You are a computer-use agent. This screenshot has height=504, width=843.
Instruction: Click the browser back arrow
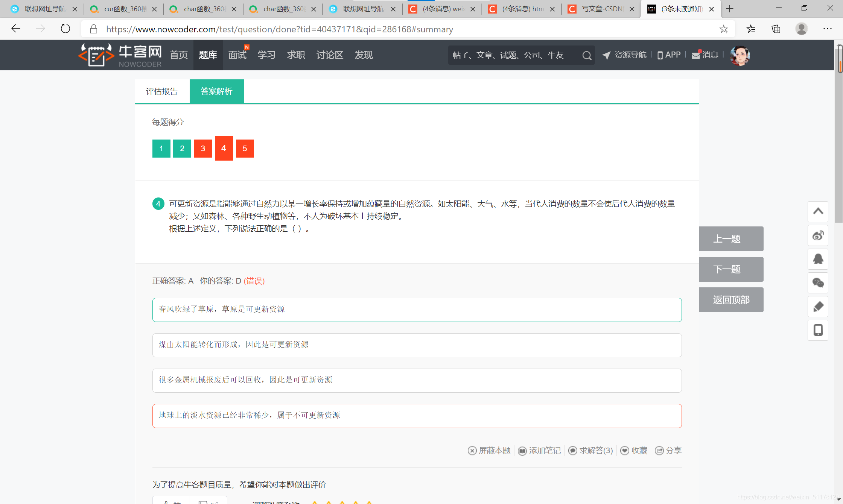point(16,29)
